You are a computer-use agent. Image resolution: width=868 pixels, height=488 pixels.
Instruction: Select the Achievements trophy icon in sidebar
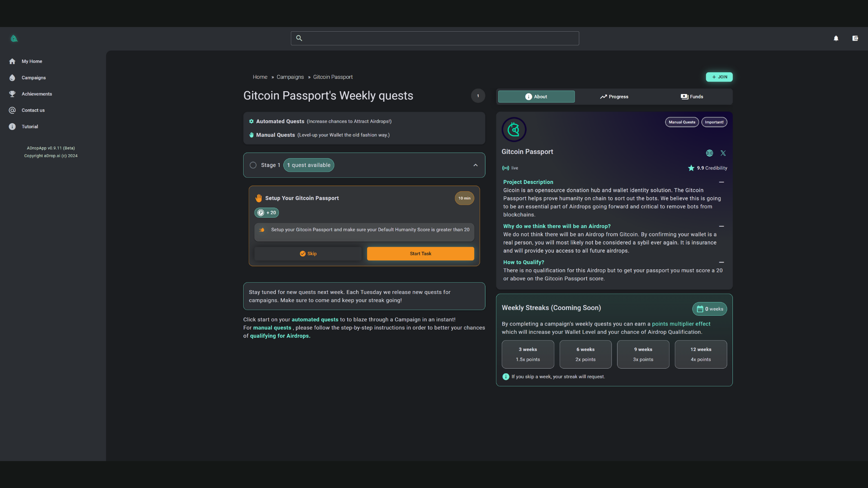pos(12,94)
